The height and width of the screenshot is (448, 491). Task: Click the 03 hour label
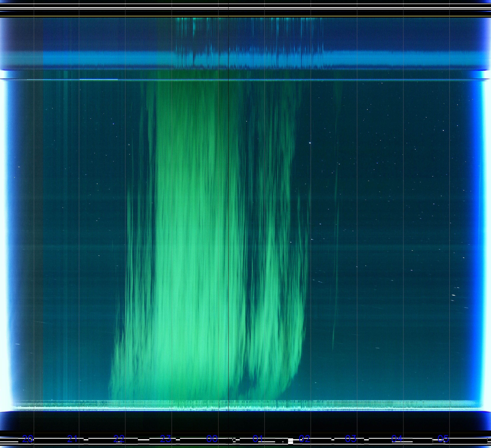(x=351, y=439)
